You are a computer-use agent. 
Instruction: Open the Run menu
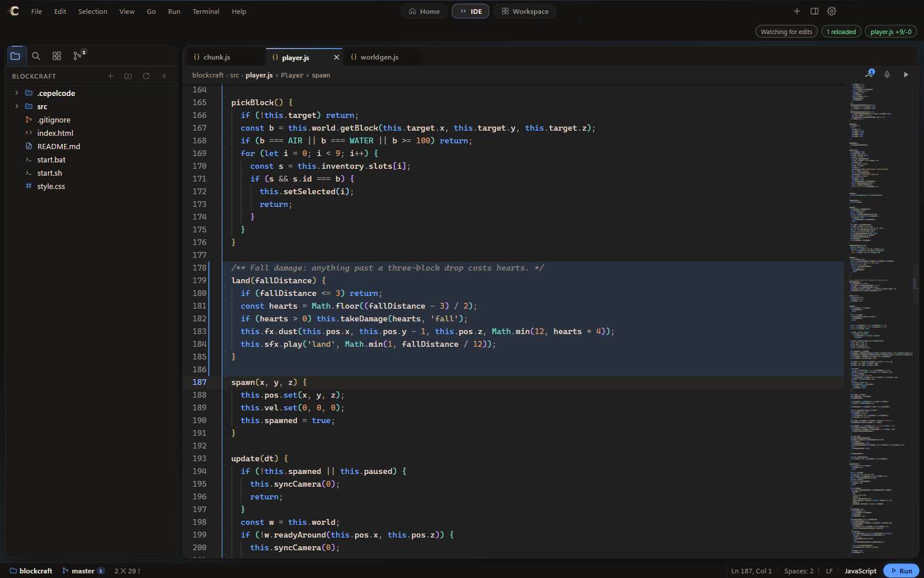pyautogui.click(x=174, y=12)
